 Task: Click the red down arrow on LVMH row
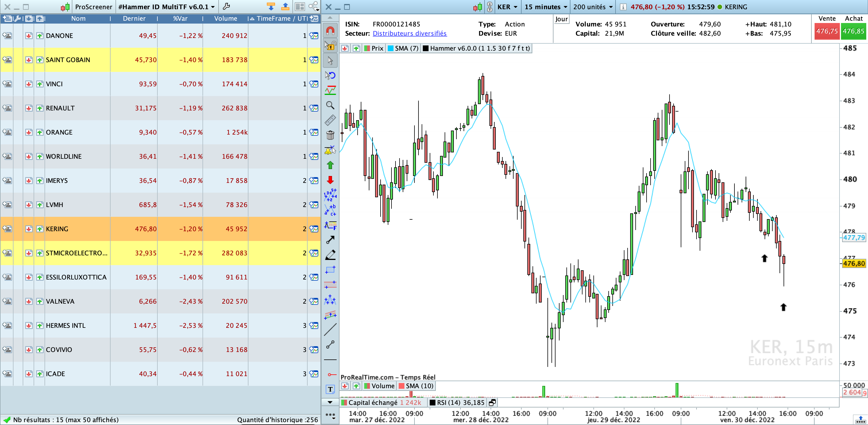(x=29, y=205)
